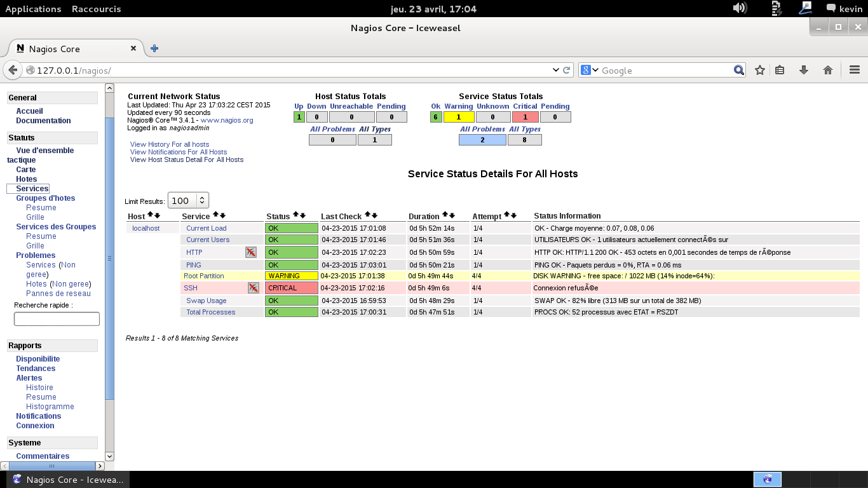Open the Disponibilite report
The width and height of the screenshot is (868, 488).
[38, 359]
